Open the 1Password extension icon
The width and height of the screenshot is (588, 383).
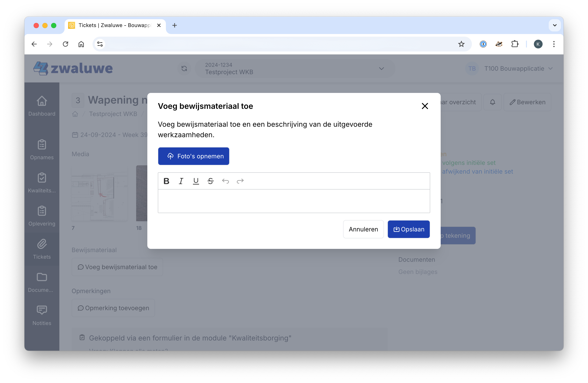(483, 44)
